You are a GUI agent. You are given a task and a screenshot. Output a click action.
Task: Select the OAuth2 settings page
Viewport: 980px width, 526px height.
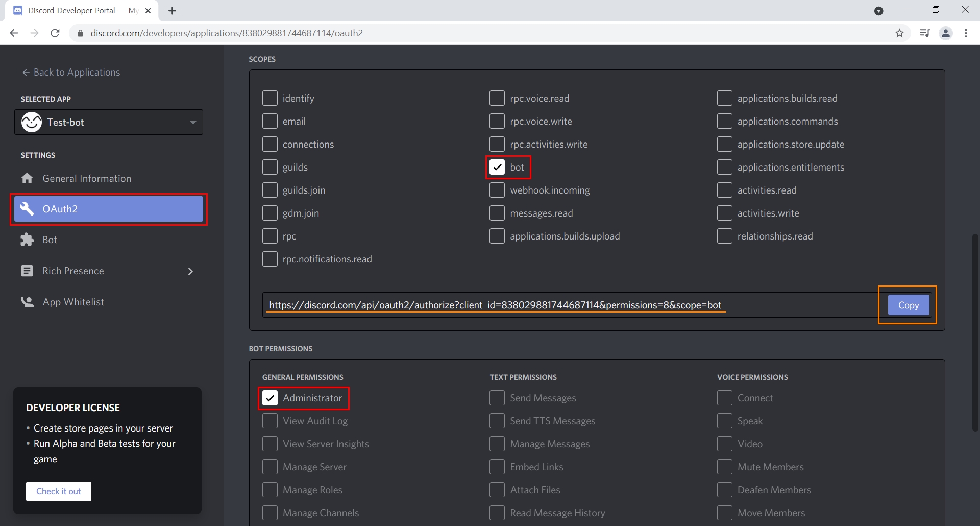[x=109, y=209]
